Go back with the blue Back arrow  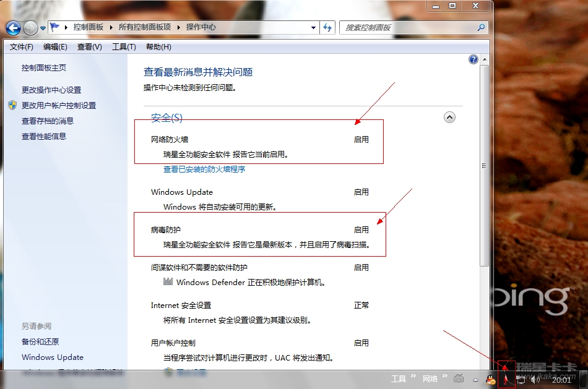(14, 28)
